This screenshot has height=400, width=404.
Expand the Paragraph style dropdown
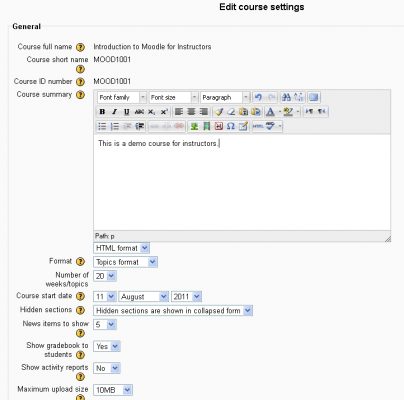point(225,97)
